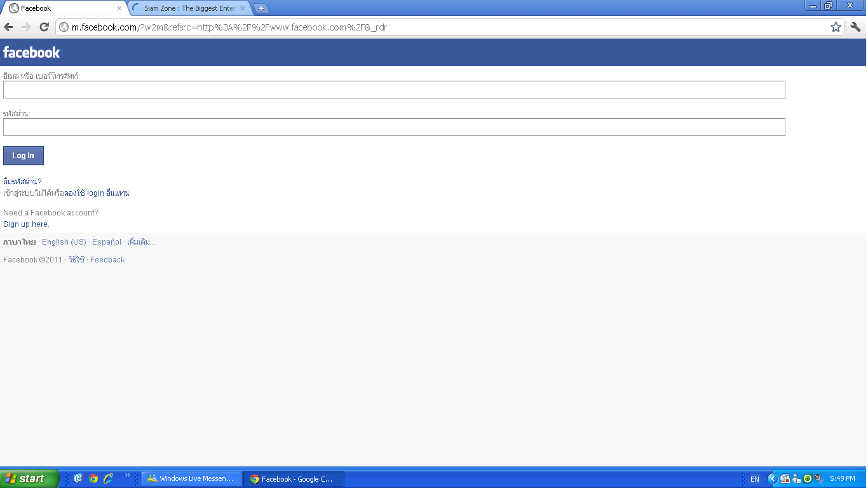Viewport: 868px width, 488px height.
Task: Click the ลองใช้ login อื่นแทน link
Action: (x=97, y=193)
